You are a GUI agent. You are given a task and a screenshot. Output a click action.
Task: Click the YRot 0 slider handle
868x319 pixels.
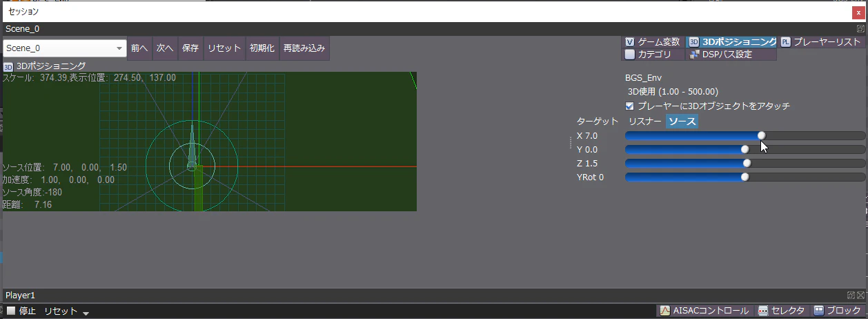click(744, 177)
